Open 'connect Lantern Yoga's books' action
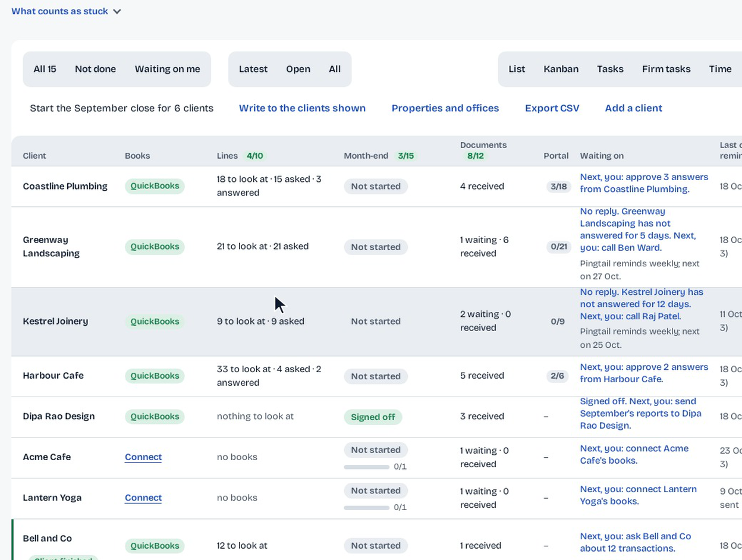The image size is (742, 560). 639,495
